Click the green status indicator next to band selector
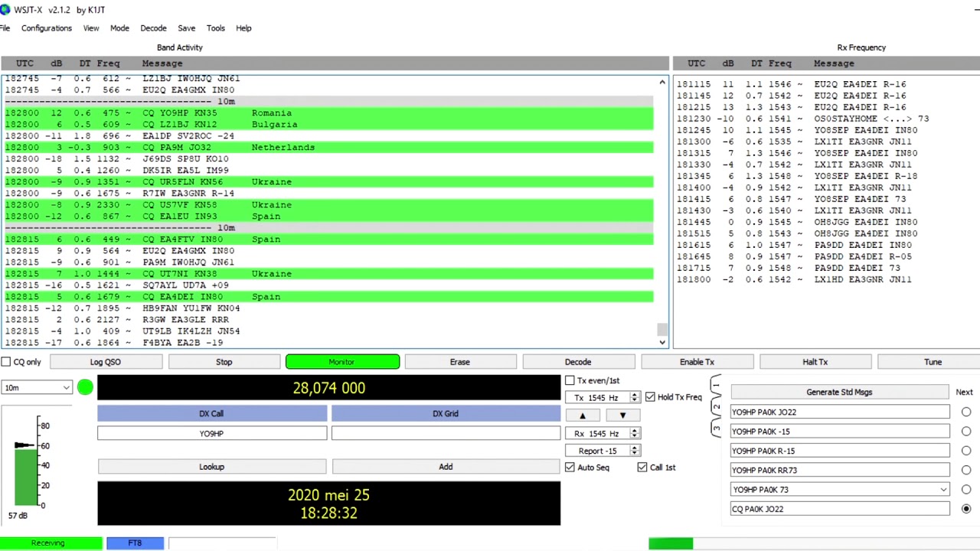Viewport: 980px width, 551px height. (x=85, y=388)
